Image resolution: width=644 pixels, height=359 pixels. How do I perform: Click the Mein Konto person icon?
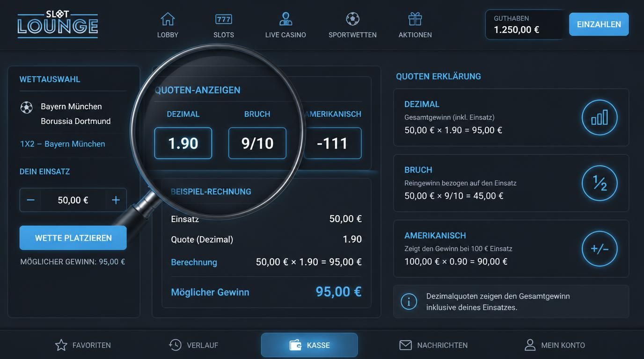pos(530,345)
